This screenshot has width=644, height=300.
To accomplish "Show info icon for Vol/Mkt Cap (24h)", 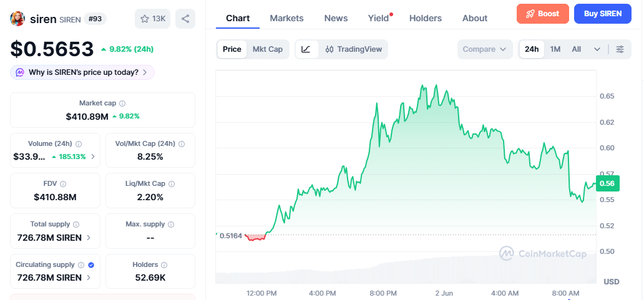I will tap(182, 144).
